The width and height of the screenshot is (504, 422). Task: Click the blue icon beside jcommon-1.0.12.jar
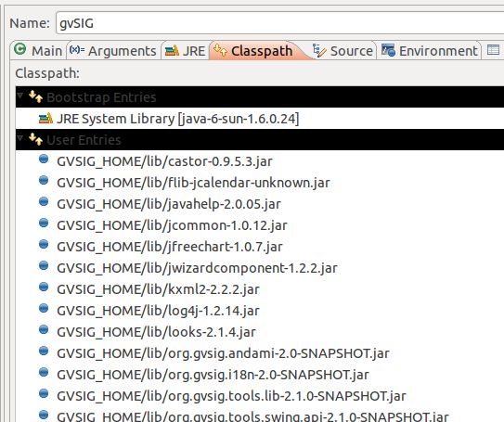[44, 223]
